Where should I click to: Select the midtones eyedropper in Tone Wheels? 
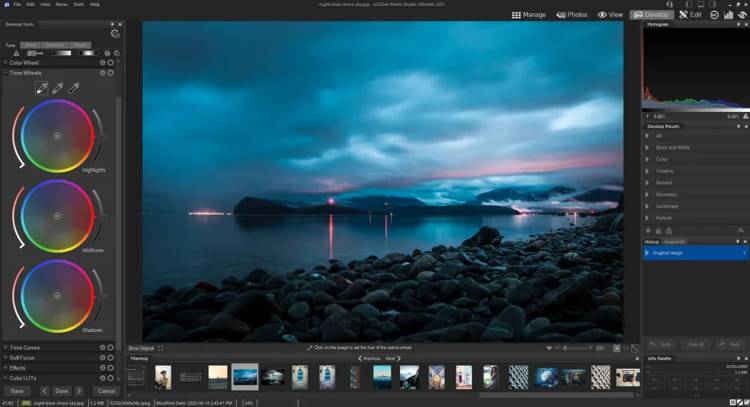tap(57, 89)
